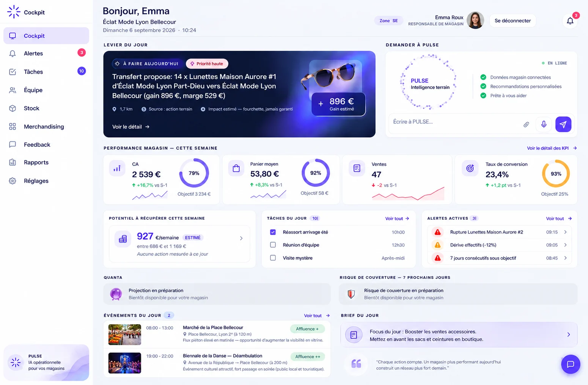588x385 pixels.
Task: Send message with paper plane button
Action: pos(563,124)
